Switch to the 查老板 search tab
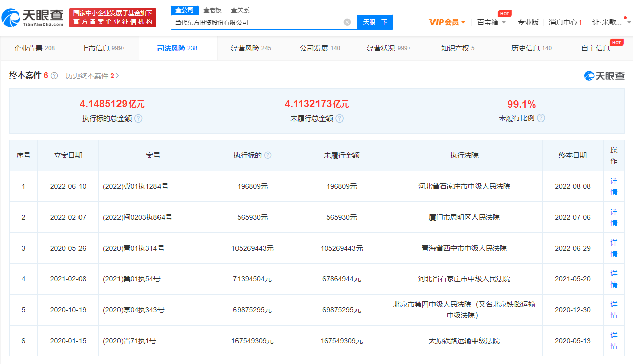This screenshot has width=633, height=364. [x=212, y=10]
